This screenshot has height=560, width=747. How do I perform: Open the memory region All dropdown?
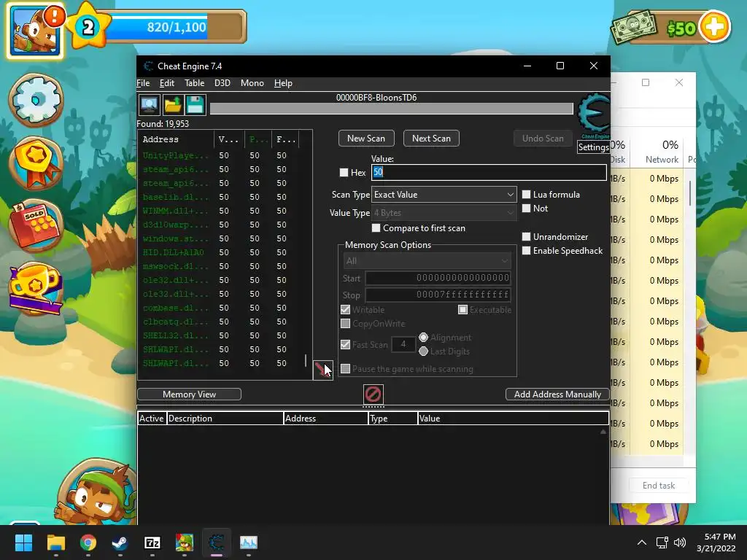coord(427,261)
